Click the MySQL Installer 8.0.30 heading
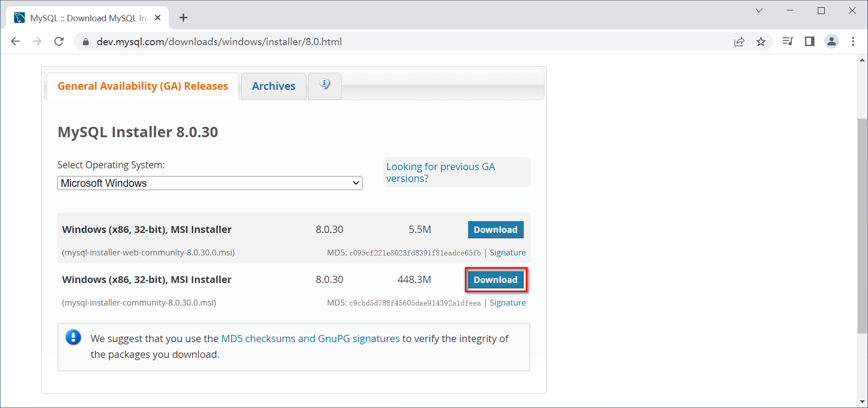The height and width of the screenshot is (408, 868). point(138,132)
